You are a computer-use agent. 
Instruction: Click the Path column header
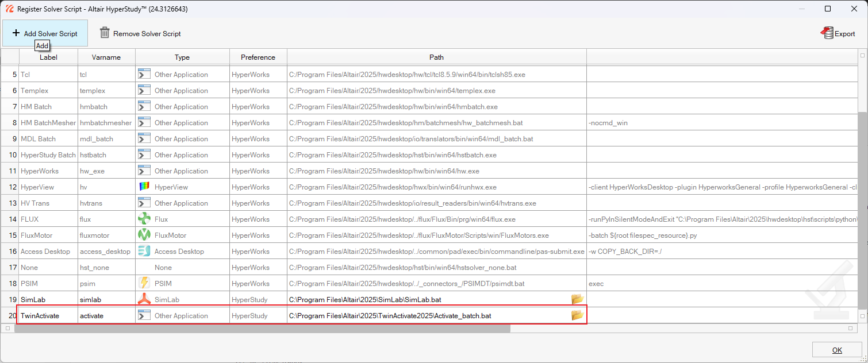pyautogui.click(x=436, y=57)
